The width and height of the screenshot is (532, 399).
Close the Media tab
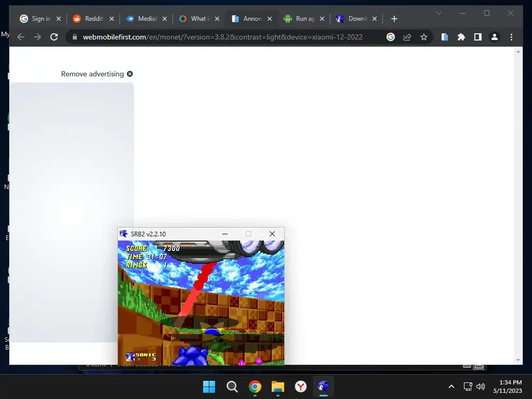165,19
